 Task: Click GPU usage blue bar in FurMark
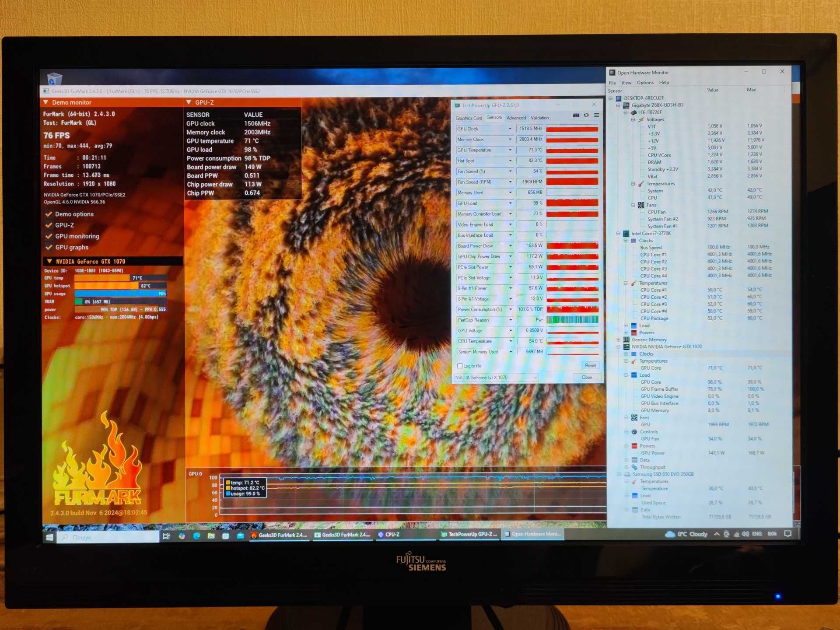pyautogui.click(x=120, y=294)
